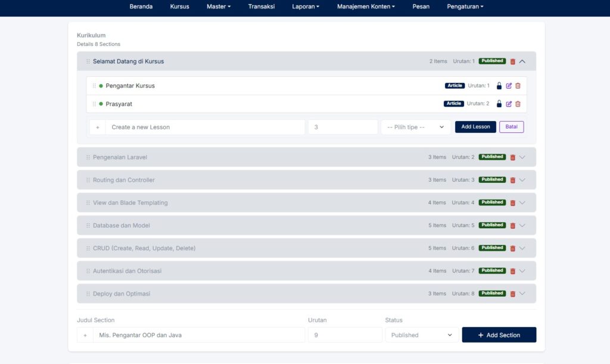
Task: Delete the Database dan Model section
Action: (x=512, y=226)
